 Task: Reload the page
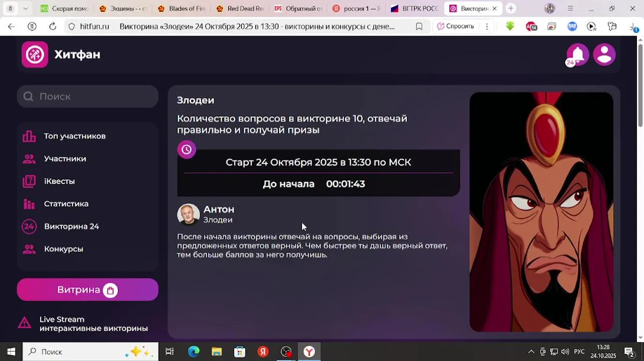(53, 27)
